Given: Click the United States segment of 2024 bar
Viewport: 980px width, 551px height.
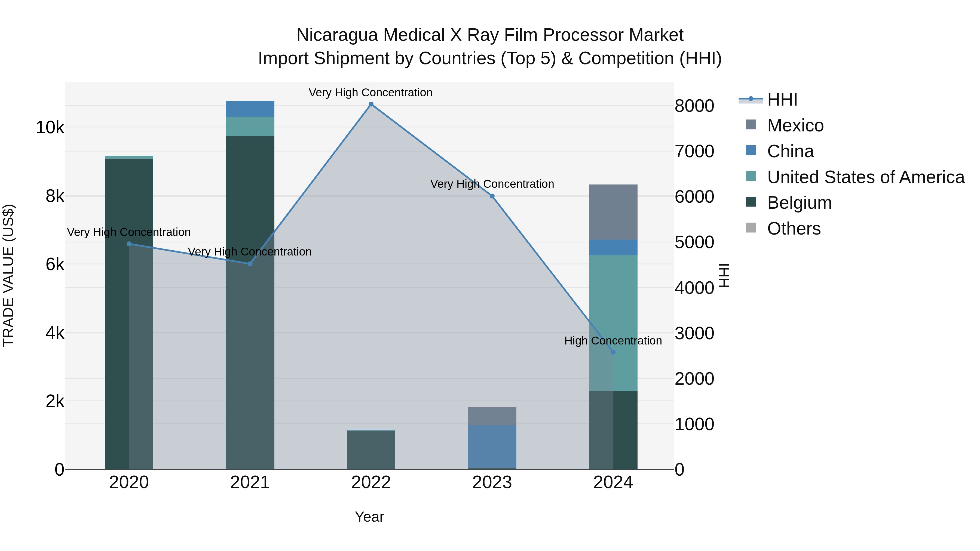Looking at the screenshot, I should pyautogui.click(x=613, y=323).
